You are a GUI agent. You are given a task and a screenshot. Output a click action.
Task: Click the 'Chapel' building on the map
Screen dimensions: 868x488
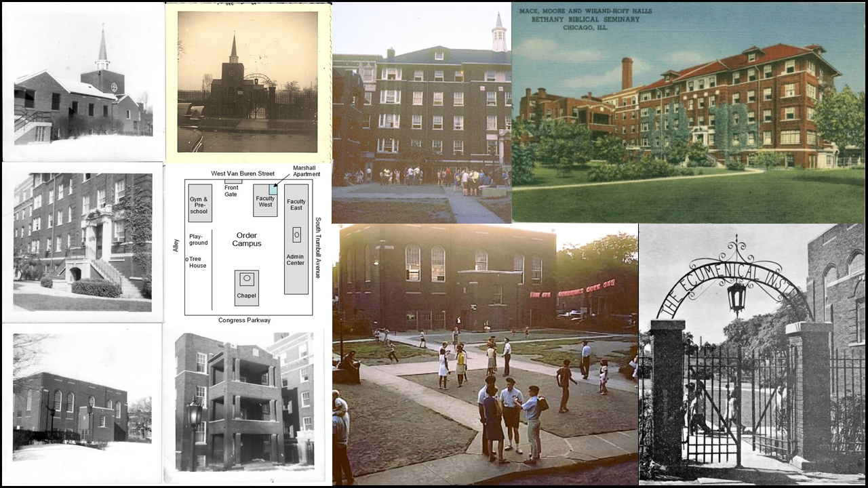point(247,288)
